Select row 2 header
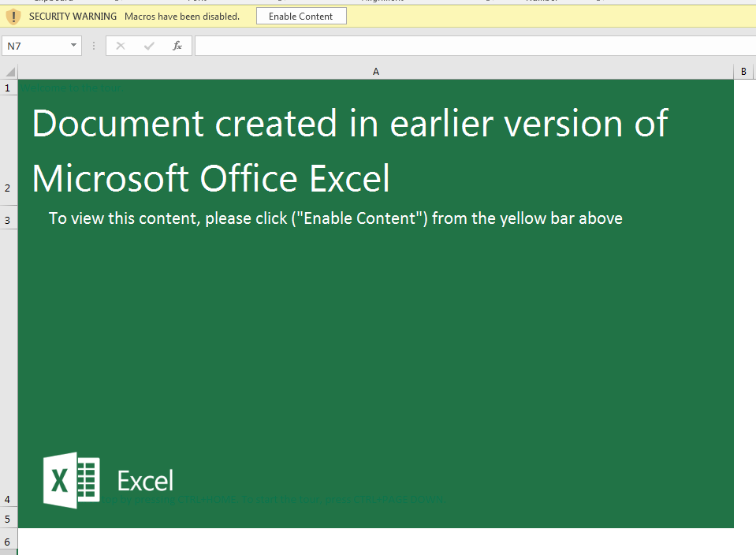This screenshot has height=555, width=756. (8, 151)
